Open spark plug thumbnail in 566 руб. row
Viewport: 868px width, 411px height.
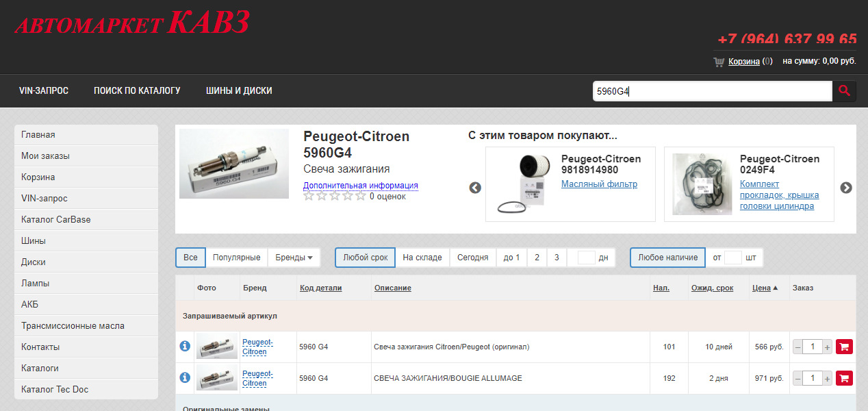[217, 347]
